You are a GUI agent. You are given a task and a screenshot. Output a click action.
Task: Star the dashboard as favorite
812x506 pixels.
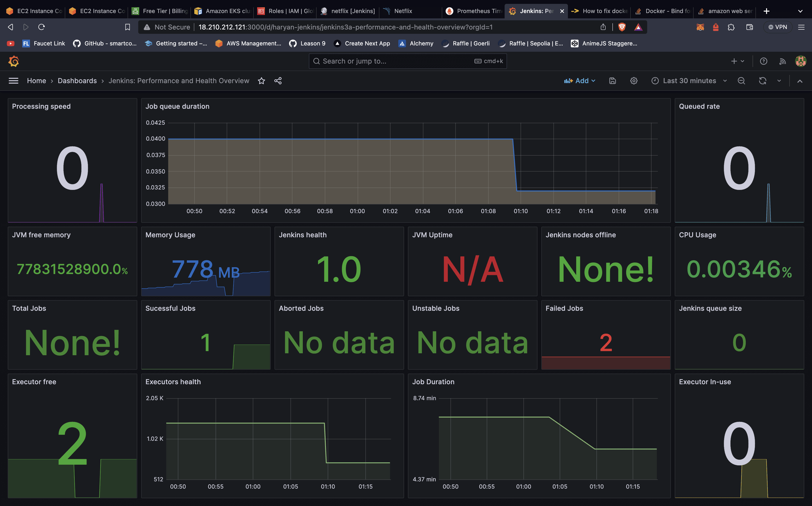[x=261, y=81]
